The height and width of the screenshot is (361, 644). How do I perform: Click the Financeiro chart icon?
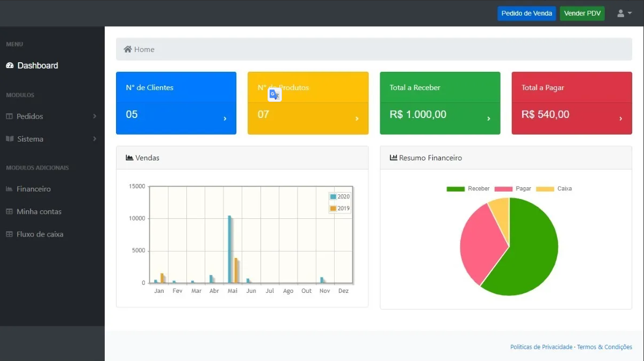(9, 189)
